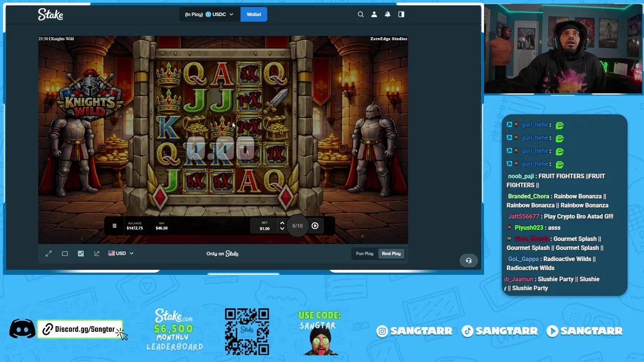Click the streamer webcam feed
Image resolution: width=644 pixels, height=362 pixels.
pos(563,49)
